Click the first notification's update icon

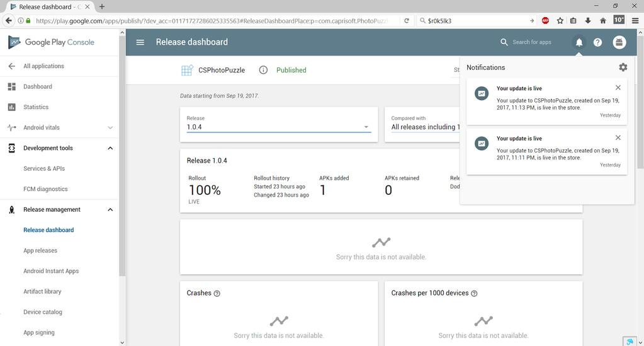click(482, 93)
